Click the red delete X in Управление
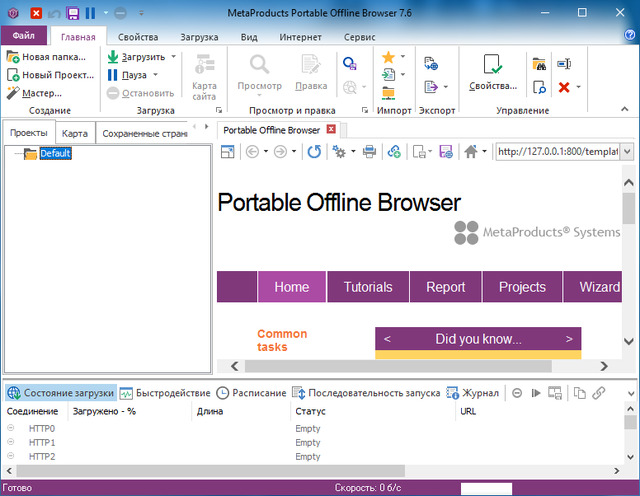Image resolution: width=640 pixels, height=496 pixels. [x=565, y=87]
